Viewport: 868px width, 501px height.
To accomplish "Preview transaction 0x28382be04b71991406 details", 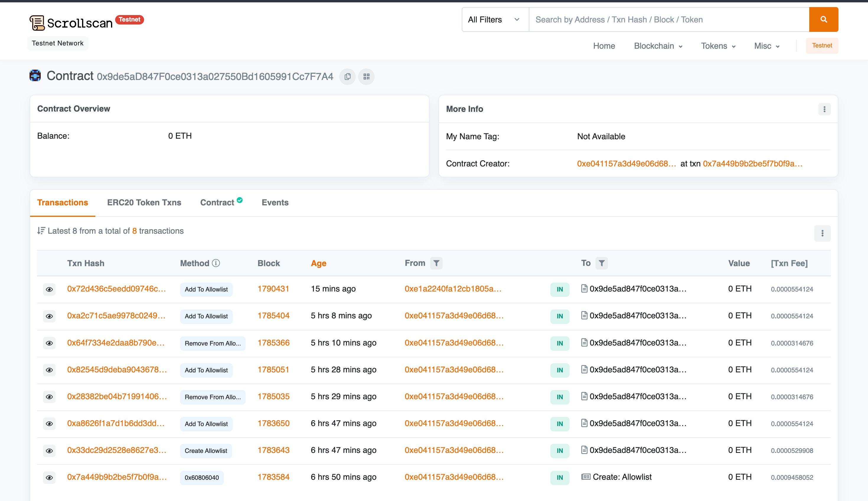I will tap(49, 397).
